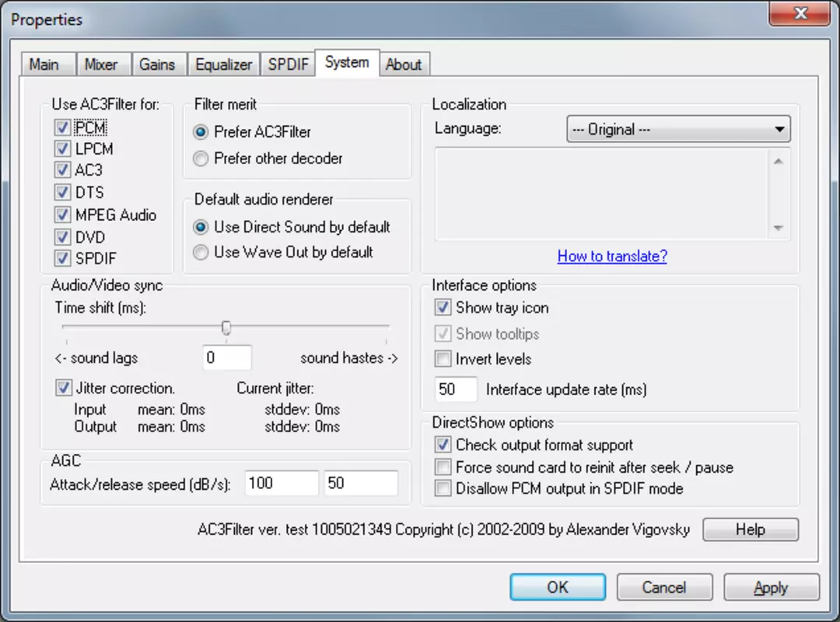Open the How to translate link
The width and height of the screenshot is (840, 622).
pos(612,256)
